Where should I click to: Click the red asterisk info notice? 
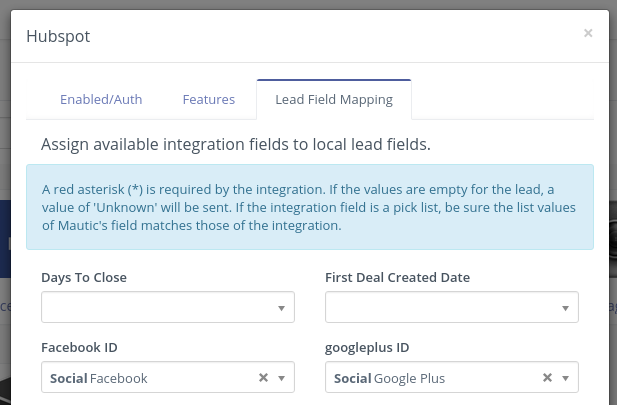310,207
